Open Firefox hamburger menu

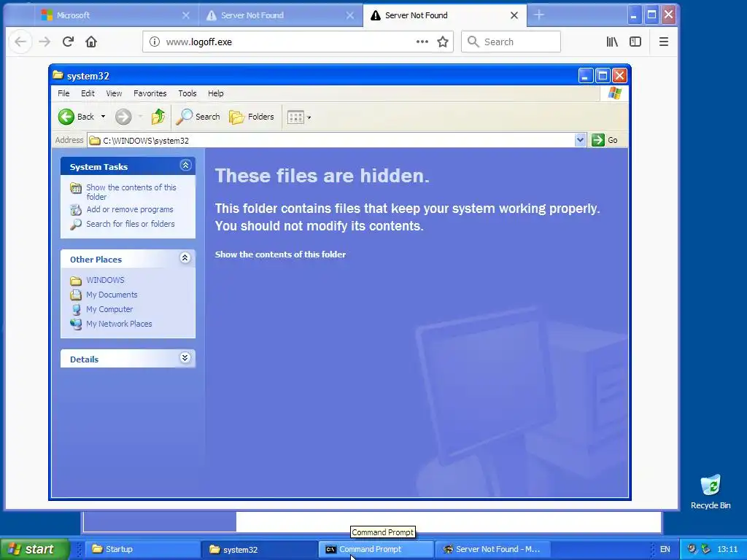tap(664, 42)
